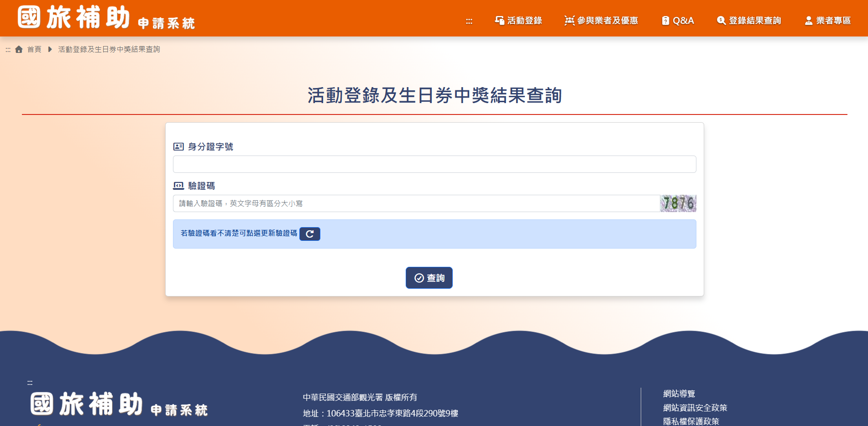Click the ID card icon beside 身分證字號
Image resolution: width=868 pixels, height=426 pixels.
point(178,147)
